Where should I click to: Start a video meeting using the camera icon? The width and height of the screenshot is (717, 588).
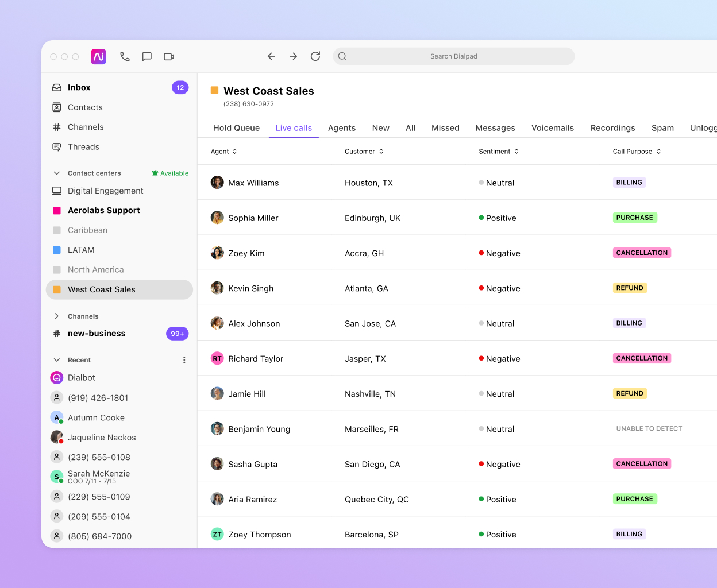168,56
